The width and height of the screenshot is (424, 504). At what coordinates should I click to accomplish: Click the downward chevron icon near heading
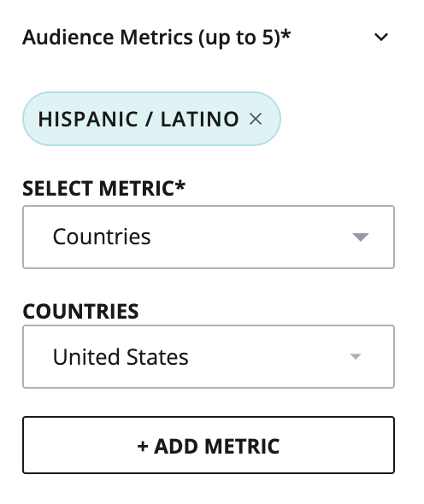point(381,37)
